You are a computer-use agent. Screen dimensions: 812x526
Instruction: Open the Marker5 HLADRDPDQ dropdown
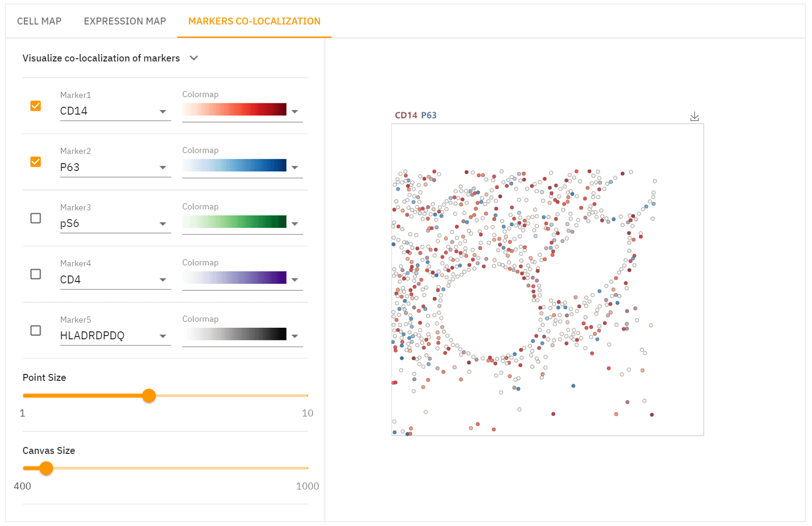116,336
